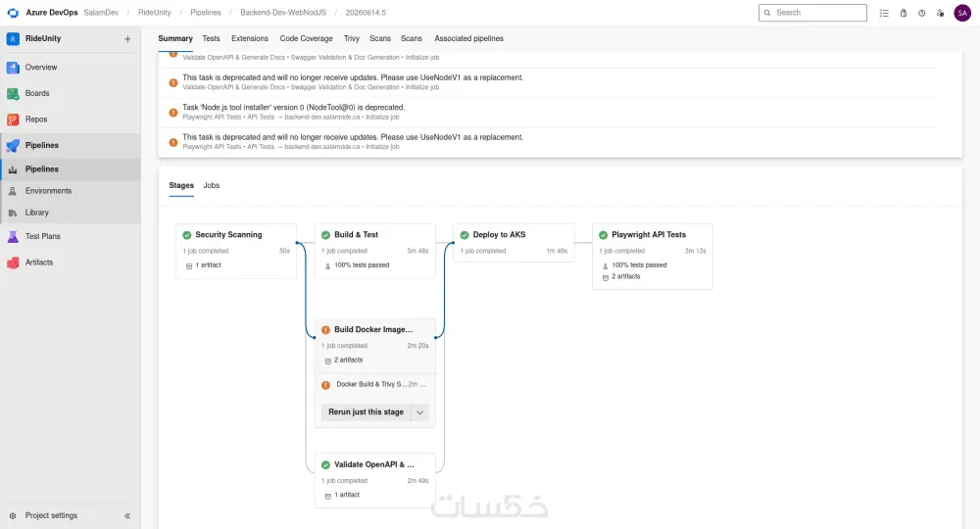Open the Docker Build & Trivy job row
Screen dimensions: 980x529
coord(375,385)
